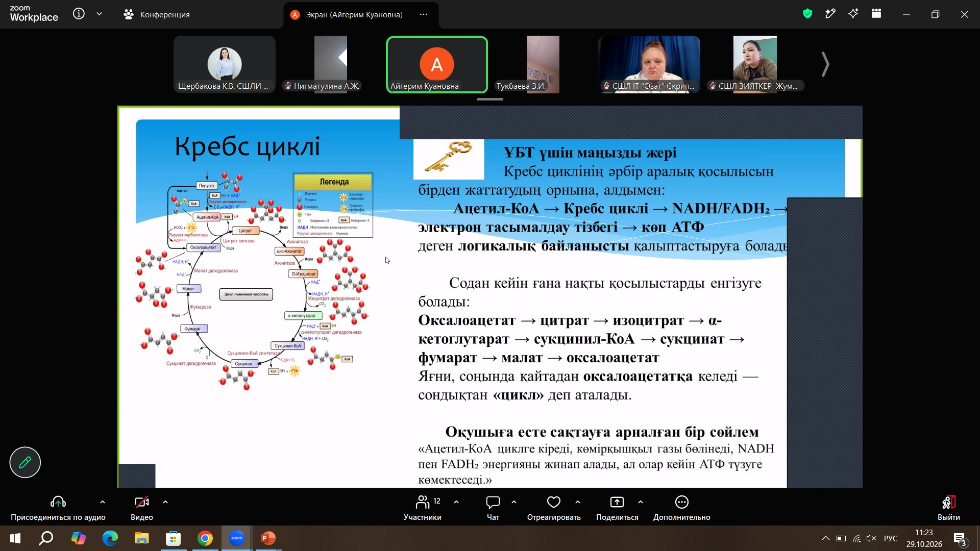Change the view layout icon
The height and width of the screenshot is (551, 980).
pyautogui.click(x=876, y=14)
